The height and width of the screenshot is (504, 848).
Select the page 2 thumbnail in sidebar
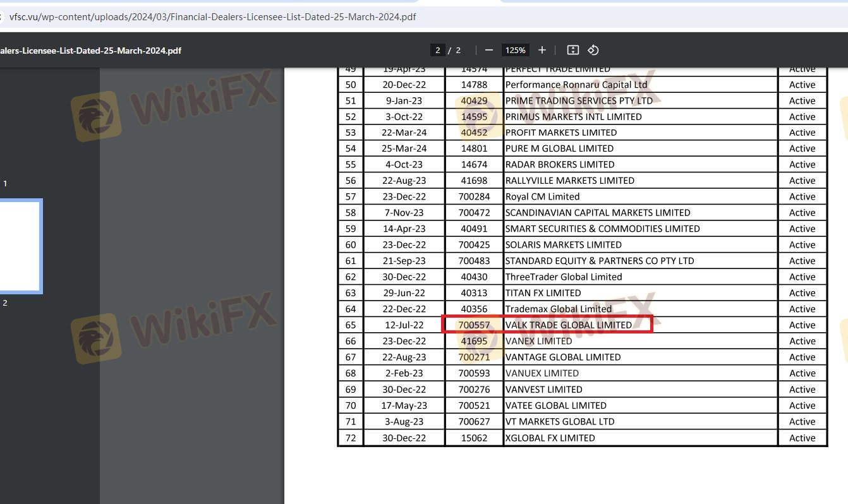[x=20, y=246]
